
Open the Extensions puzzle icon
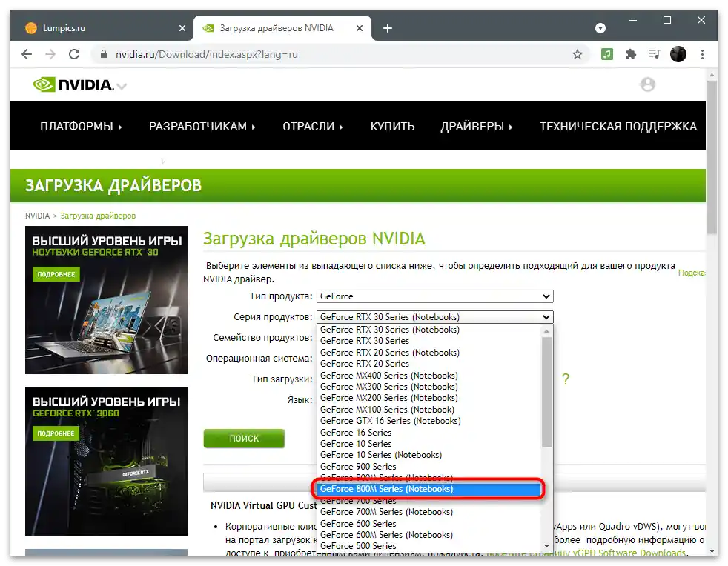630,54
